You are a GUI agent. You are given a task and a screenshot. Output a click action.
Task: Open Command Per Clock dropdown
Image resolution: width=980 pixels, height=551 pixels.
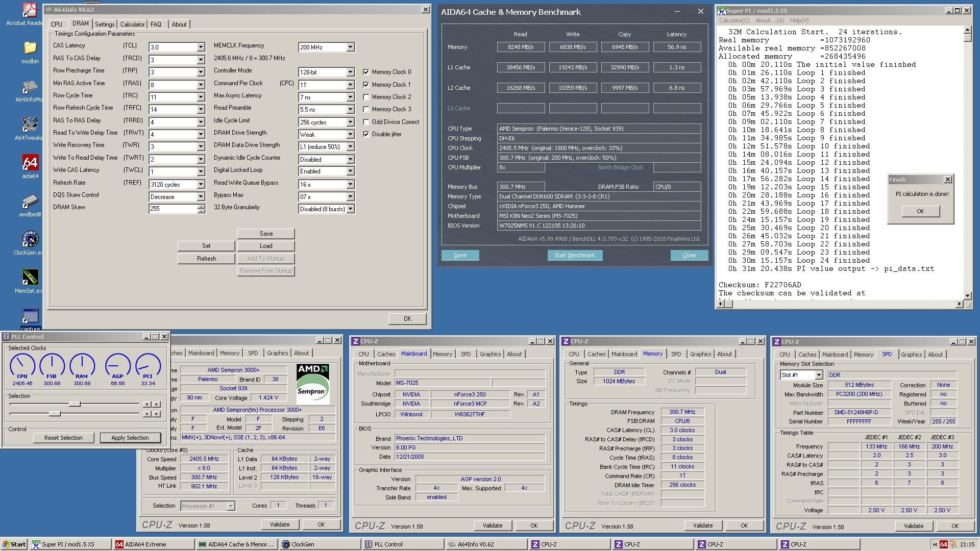tap(350, 85)
